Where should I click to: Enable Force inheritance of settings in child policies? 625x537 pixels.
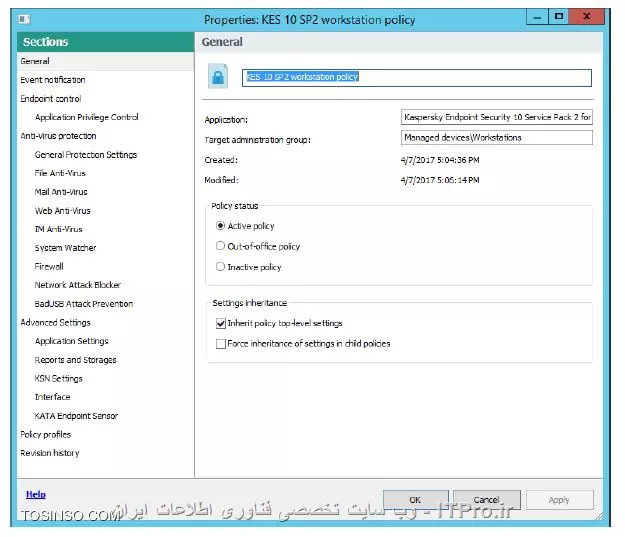[220, 344]
